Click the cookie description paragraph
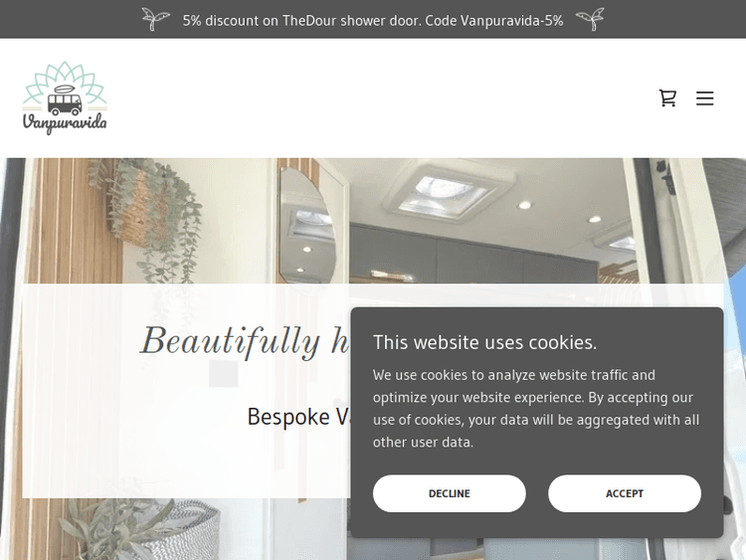Image resolution: width=746 pixels, height=560 pixels. coord(536,408)
